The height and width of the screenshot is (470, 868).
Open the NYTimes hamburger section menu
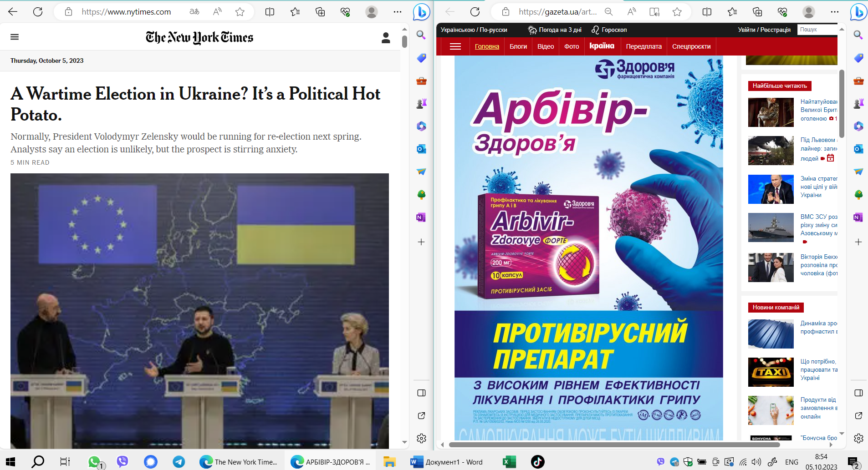click(15, 37)
